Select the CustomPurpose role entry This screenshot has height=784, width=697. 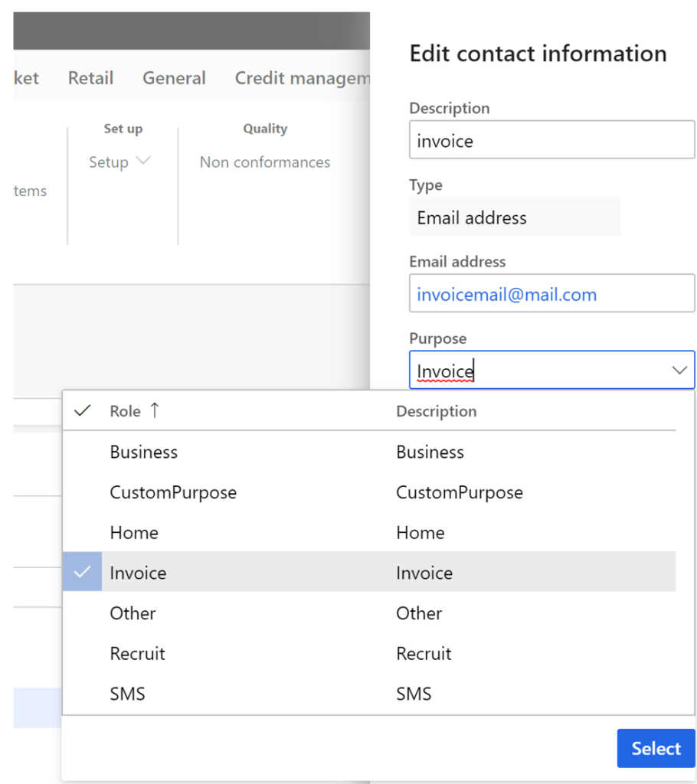click(x=172, y=492)
